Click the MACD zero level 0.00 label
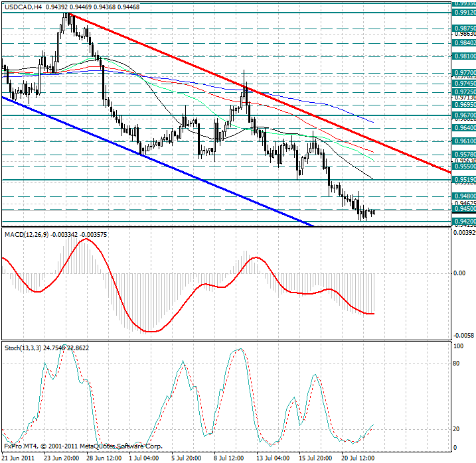This screenshot has height=463, width=476. pos(459,273)
